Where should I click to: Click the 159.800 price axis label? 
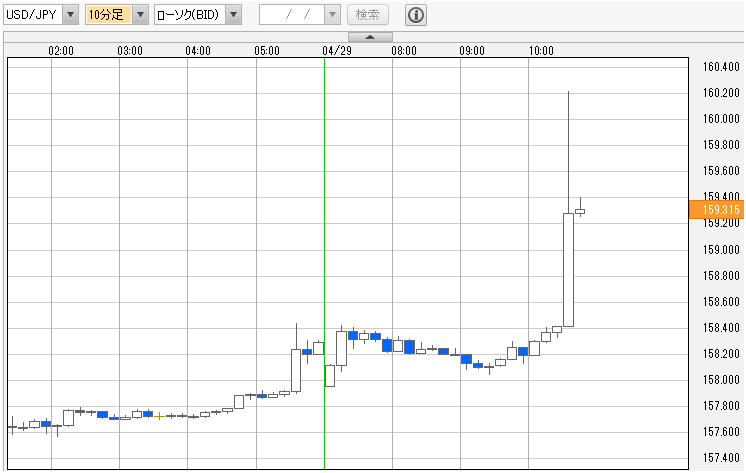721,145
